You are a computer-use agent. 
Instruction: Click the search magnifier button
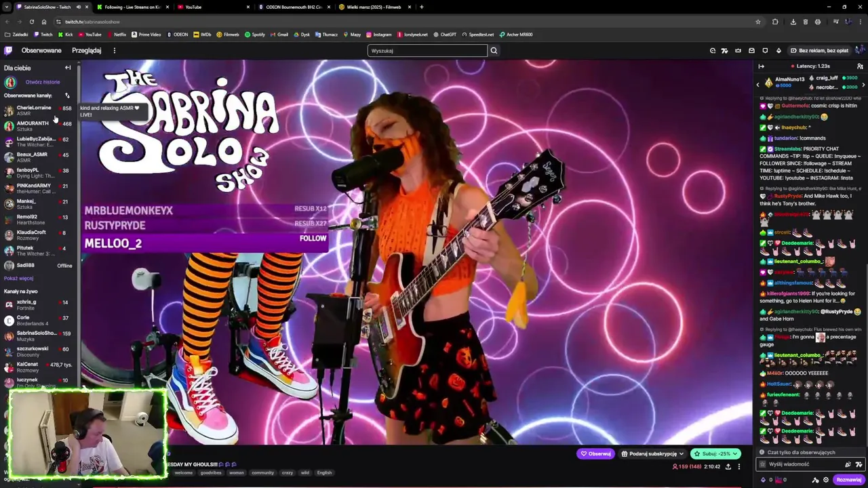coord(494,50)
